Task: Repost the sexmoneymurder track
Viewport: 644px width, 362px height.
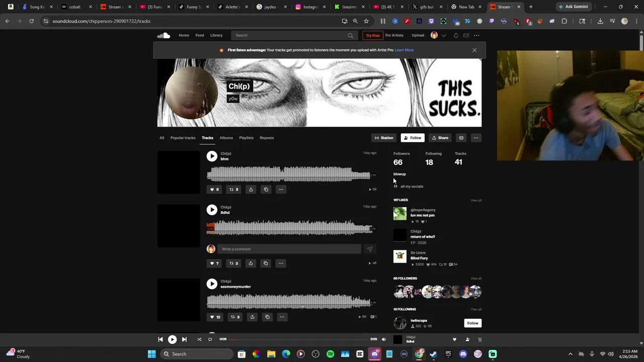Action: tap(235, 317)
